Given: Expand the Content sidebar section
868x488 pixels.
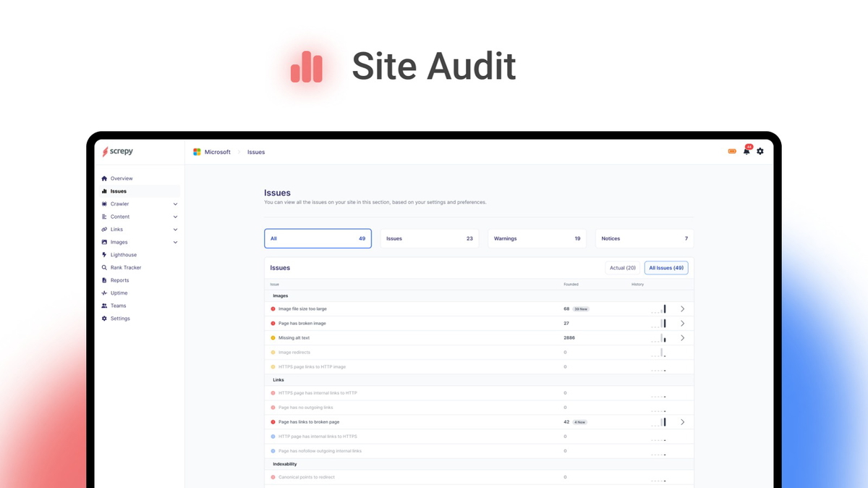Looking at the screenshot, I should [x=175, y=216].
